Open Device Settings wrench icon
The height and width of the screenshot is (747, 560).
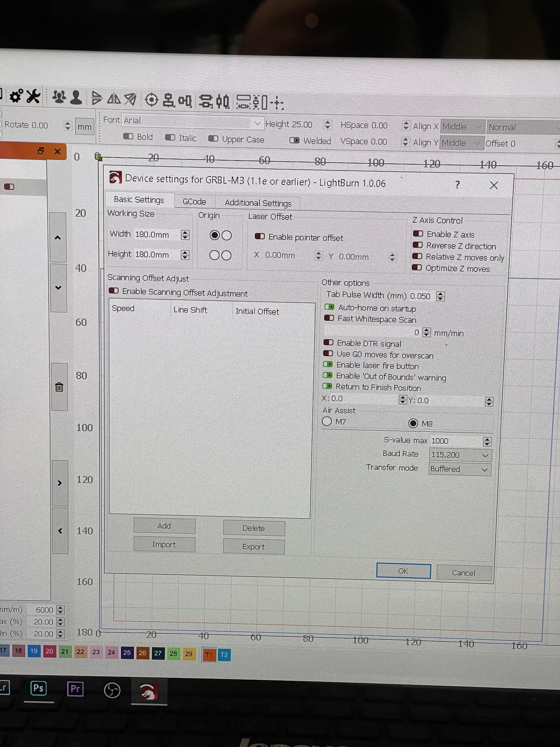pyautogui.click(x=34, y=96)
